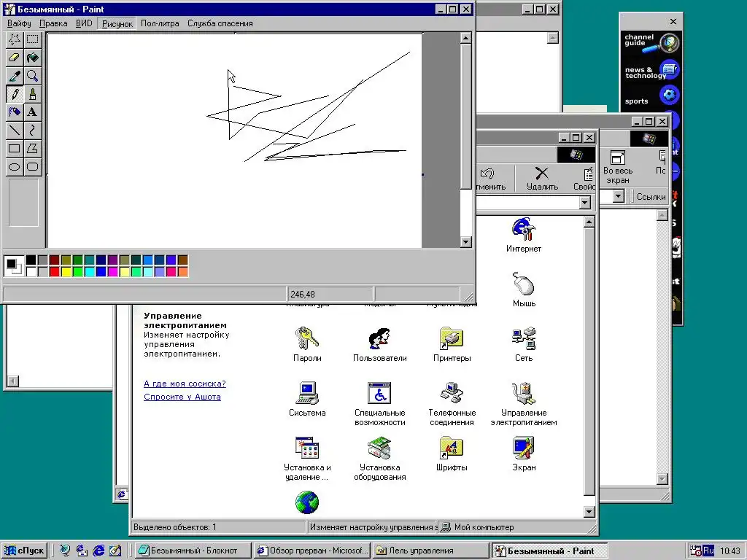Switch to Безымянный - Блокнот taskbar button
747x560 pixels.
(193, 551)
